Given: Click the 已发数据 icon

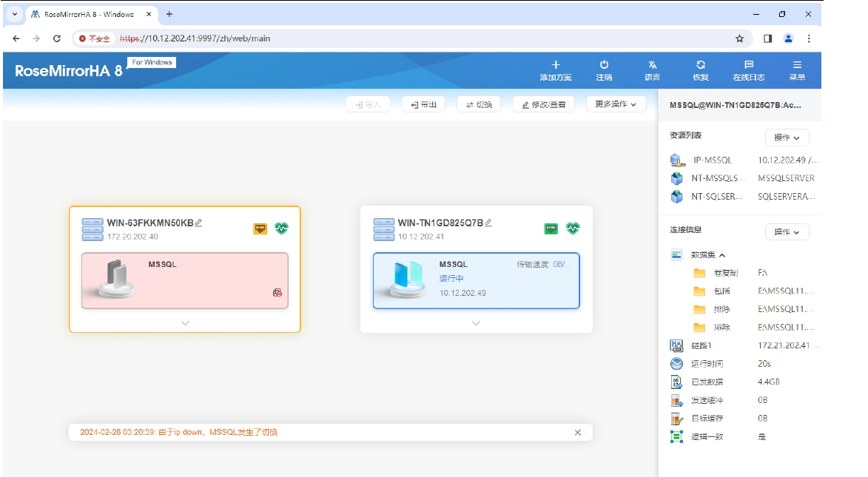Looking at the screenshot, I should pyautogui.click(x=676, y=382).
